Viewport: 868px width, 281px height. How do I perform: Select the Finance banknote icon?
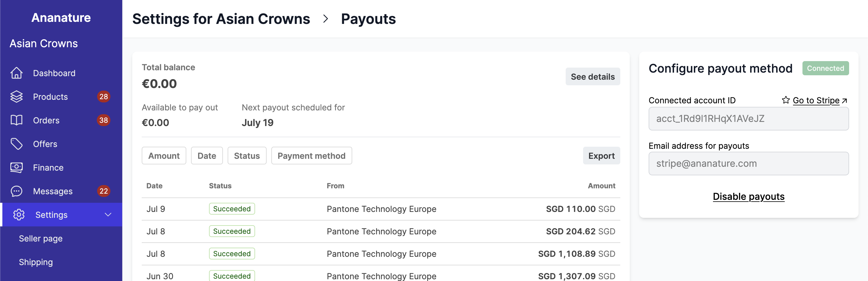(17, 167)
